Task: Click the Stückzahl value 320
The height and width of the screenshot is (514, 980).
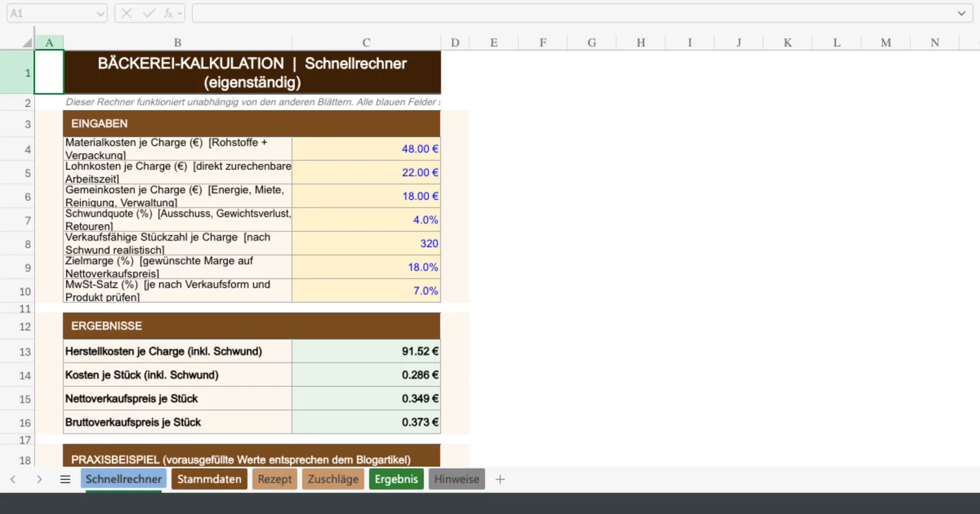Action: coord(366,244)
